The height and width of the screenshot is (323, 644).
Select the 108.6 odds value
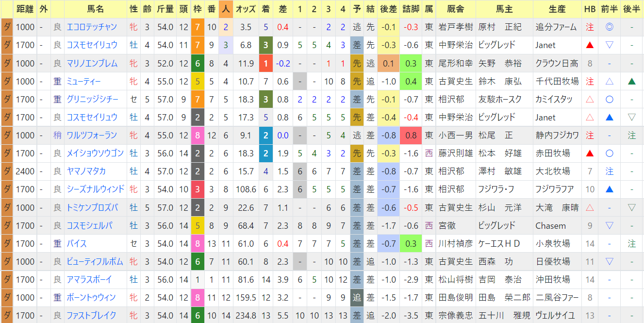pyautogui.click(x=246, y=189)
